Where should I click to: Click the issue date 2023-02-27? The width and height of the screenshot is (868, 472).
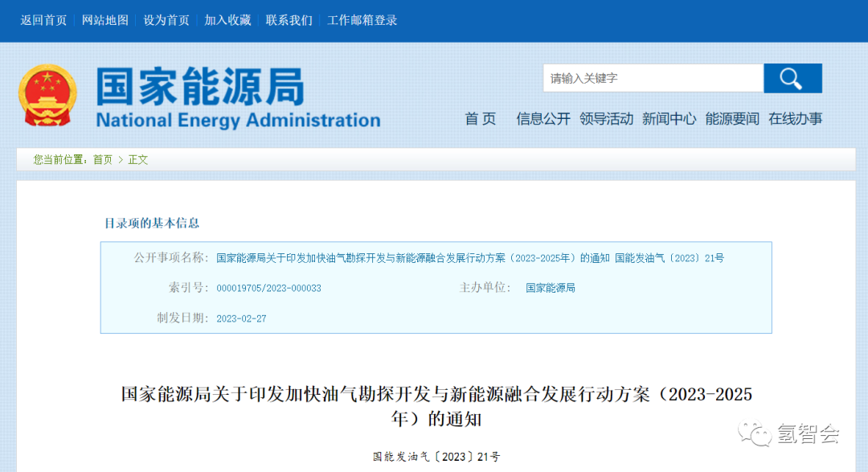[x=241, y=318]
